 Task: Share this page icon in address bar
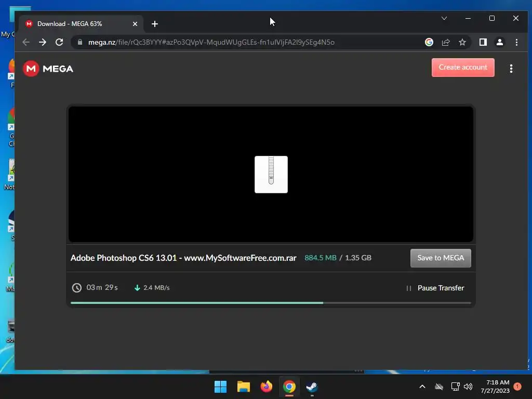(445, 42)
